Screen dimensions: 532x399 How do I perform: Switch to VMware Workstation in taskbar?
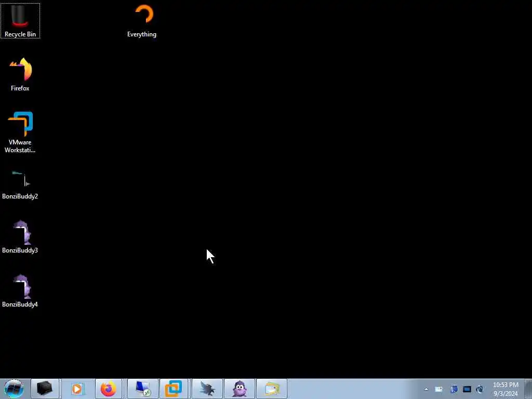[x=174, y=389]
